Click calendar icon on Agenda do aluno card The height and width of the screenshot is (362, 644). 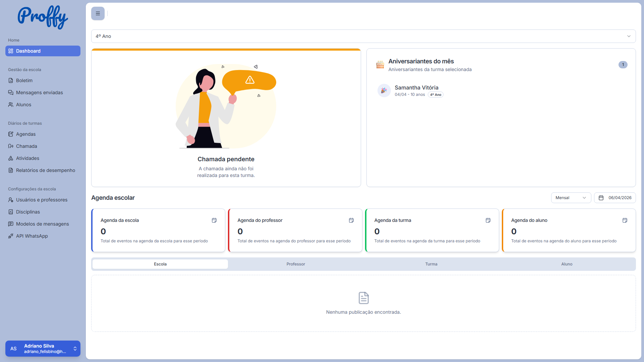click(625, 220)
